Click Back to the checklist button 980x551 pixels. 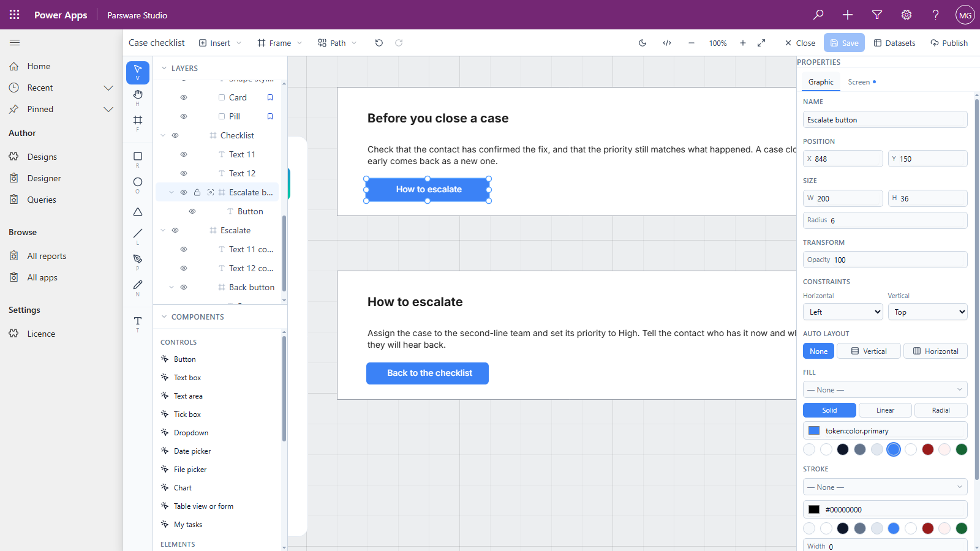tap(428, 373)
